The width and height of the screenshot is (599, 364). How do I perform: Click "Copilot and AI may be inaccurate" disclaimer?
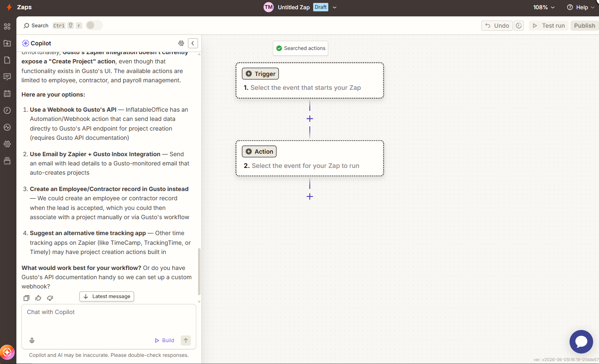[109, 355]
